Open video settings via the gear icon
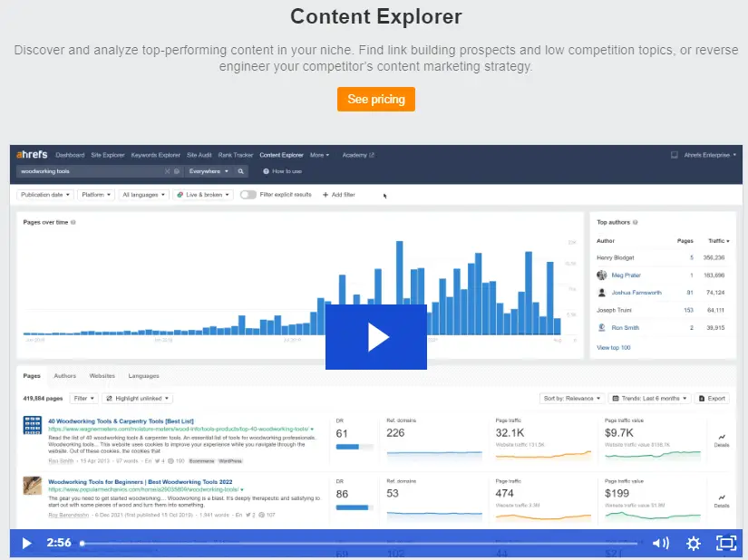Screen dimensions: 748x560 693,543
